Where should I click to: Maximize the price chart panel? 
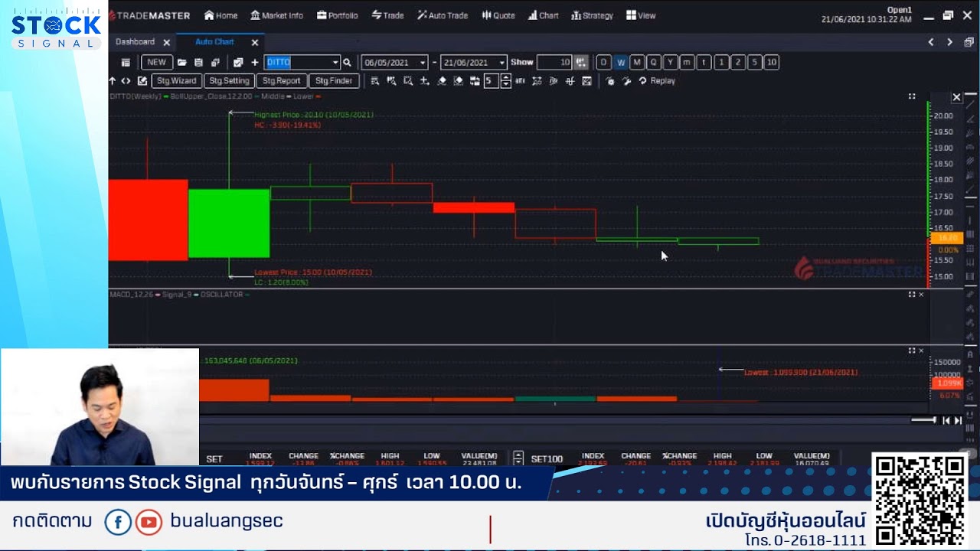912,96
